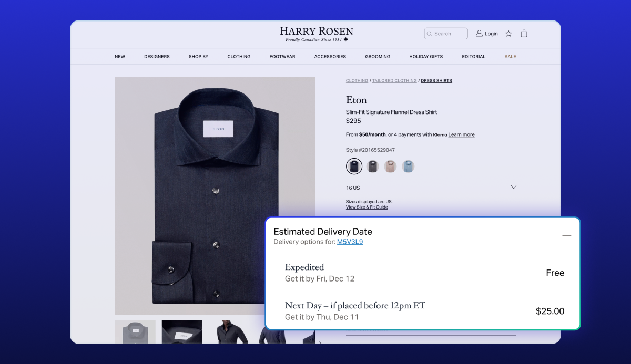Collapse the Estimated Delivery Date panel
Screen dimensions: 631x364
tap(566, 236)
